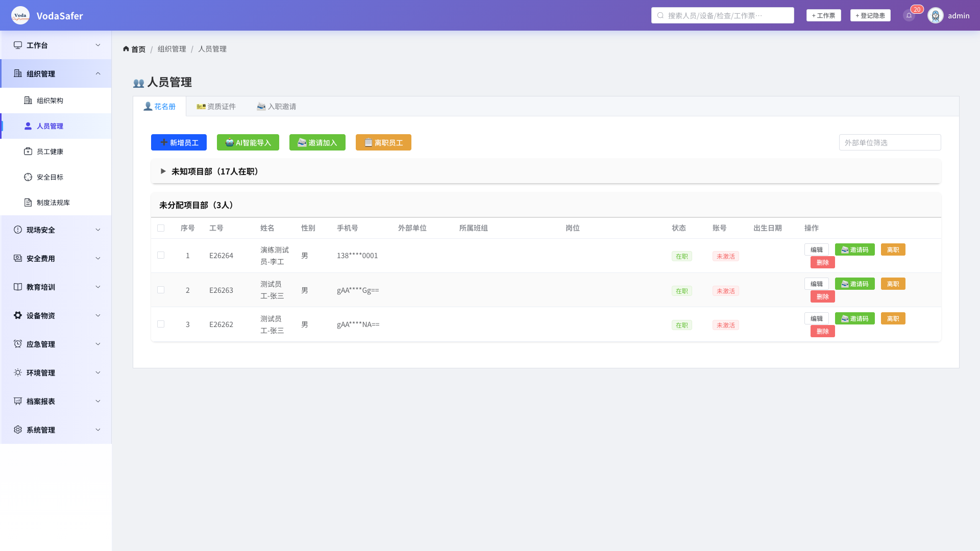Click the 制度法规库 document icon
Viewport: 980px width, 551px height.
click(28, 203)
